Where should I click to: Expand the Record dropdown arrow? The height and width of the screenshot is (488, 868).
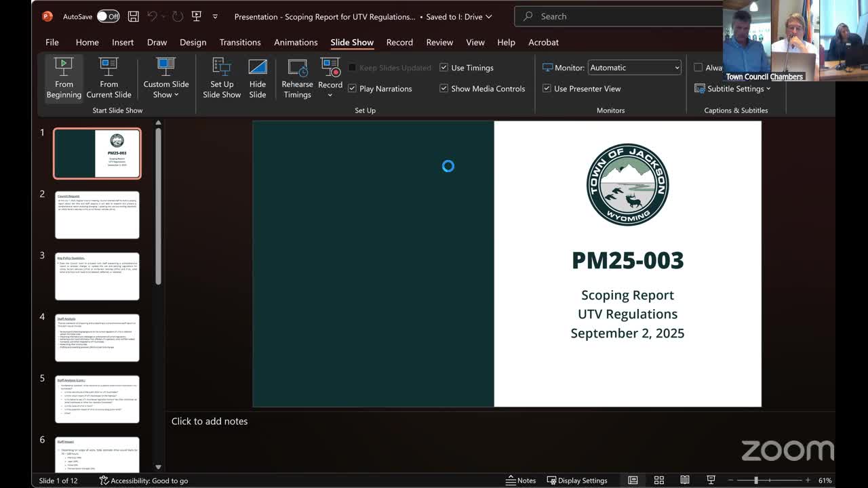[330, 95]
